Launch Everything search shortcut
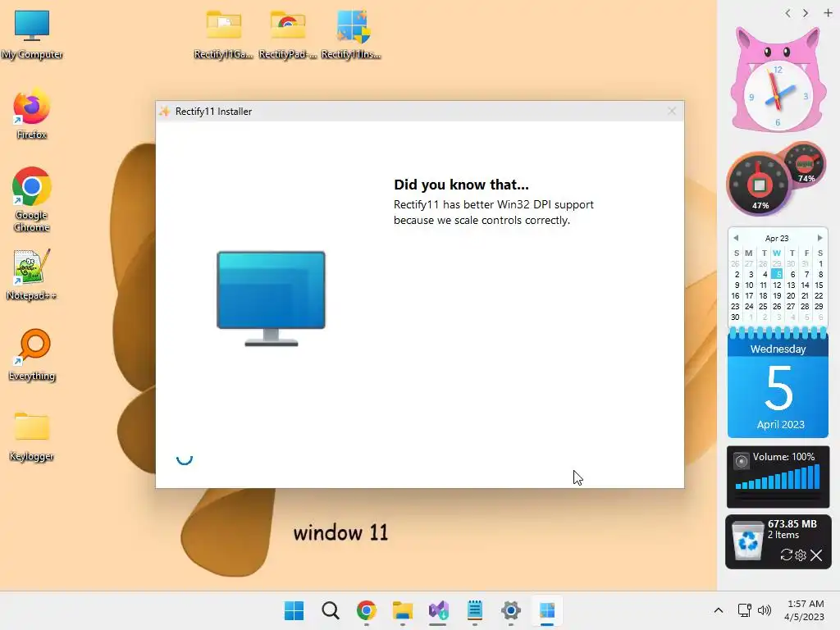The width and height of the screenshot is (840, 630). click(x=32, y=354)
